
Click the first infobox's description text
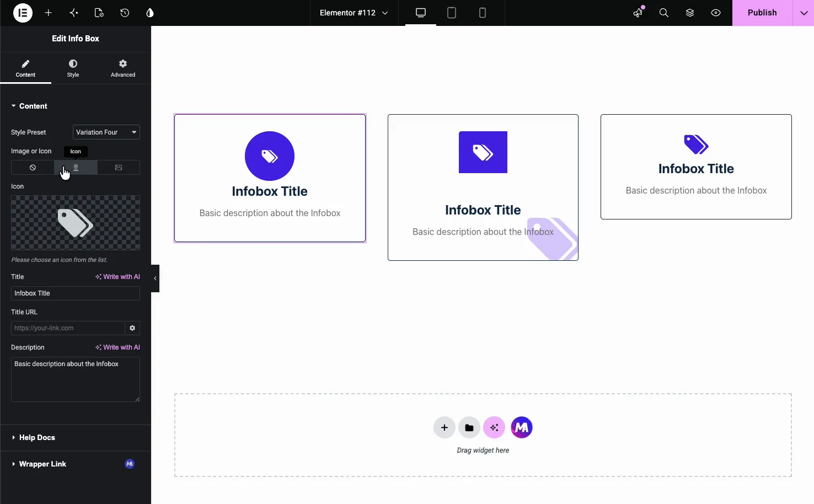point(270,213)
